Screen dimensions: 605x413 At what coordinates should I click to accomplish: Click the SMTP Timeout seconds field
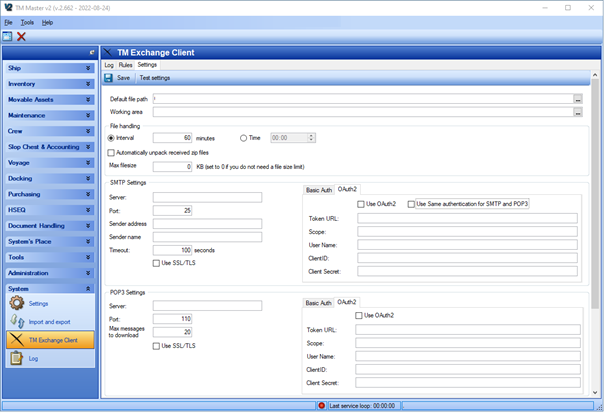coord(172,250)
